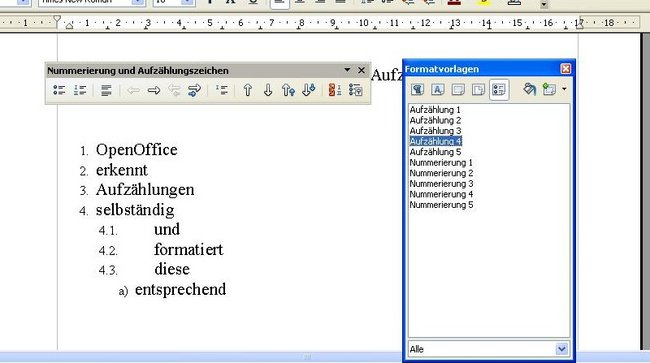Select style Nummerierung 3
This screenshot has height=363, width=650.
[441, 184]
